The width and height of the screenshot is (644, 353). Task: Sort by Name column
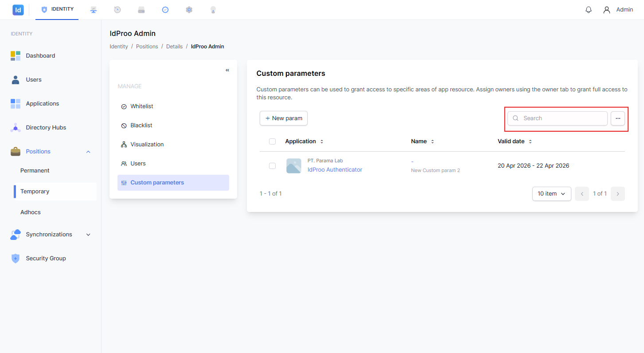(423, 141)
